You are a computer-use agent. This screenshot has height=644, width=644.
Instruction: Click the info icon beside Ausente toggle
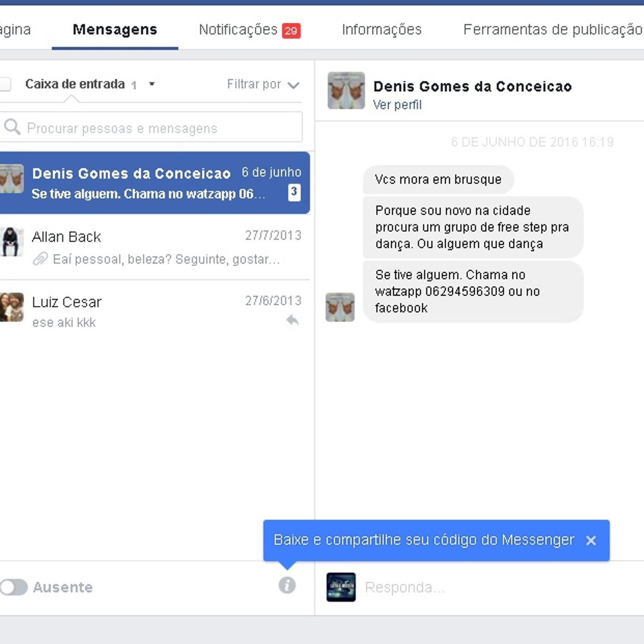[287, 586]
